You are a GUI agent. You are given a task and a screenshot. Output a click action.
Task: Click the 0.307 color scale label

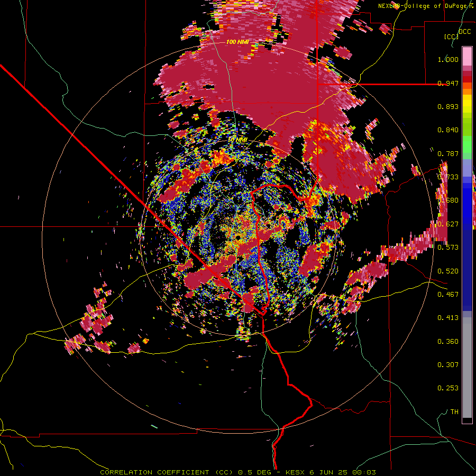(448, 365)
